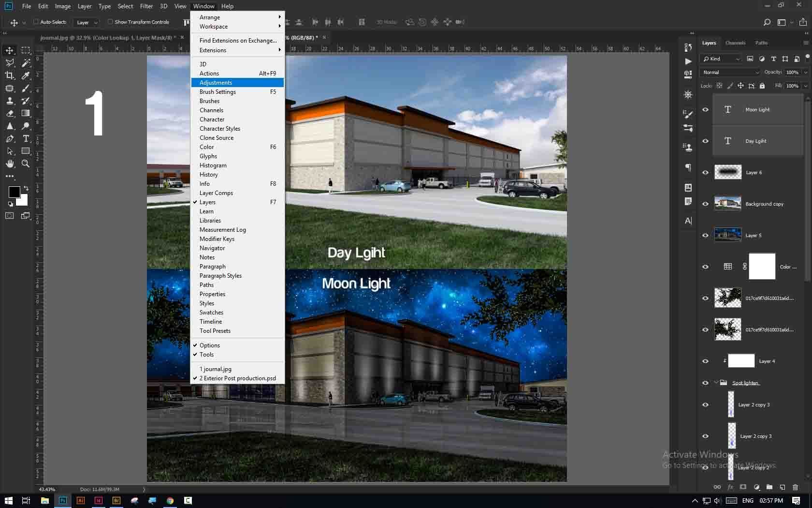Collapse the Spot lighten layer group
The height and width of the screenshot is (508, 812).
716,383
